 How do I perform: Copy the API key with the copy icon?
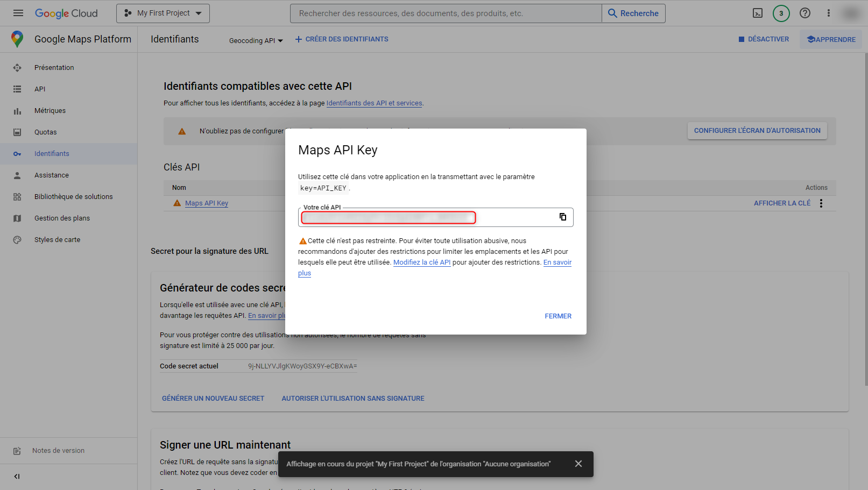click(563, 217)
